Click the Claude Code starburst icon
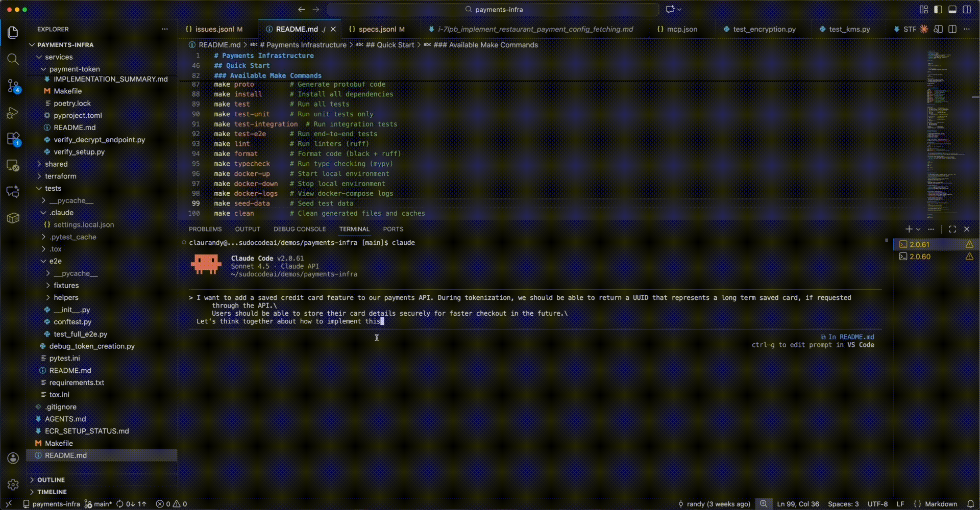 coord(924,29)
